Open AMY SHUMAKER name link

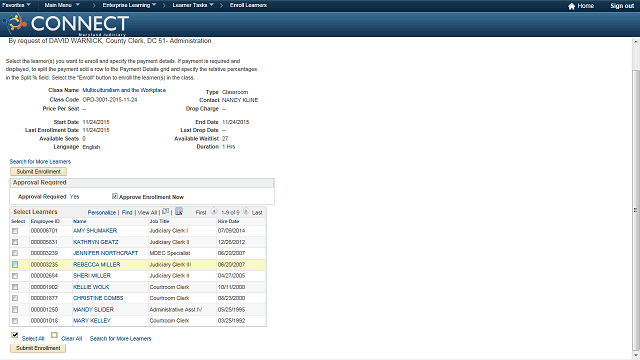95,231
